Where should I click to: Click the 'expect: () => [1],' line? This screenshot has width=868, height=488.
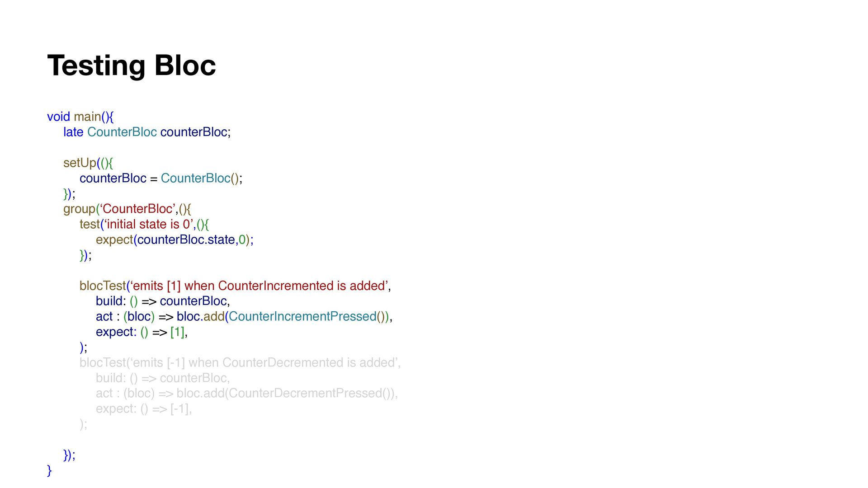pos(142,332)
